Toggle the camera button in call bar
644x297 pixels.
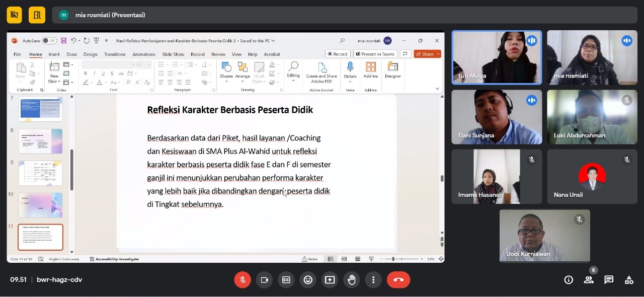coord(264,280)
